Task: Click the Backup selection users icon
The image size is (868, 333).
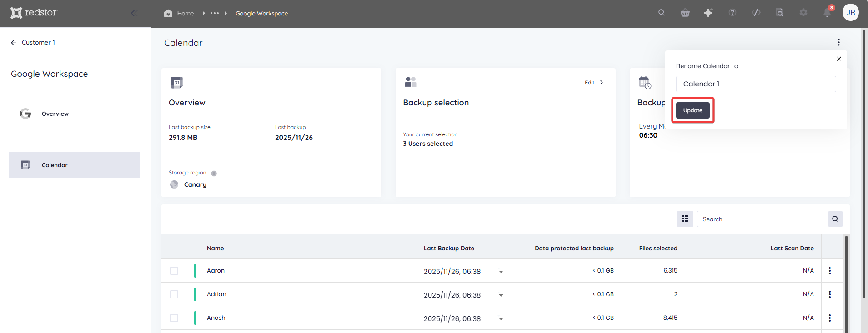Action: [411, 82]
